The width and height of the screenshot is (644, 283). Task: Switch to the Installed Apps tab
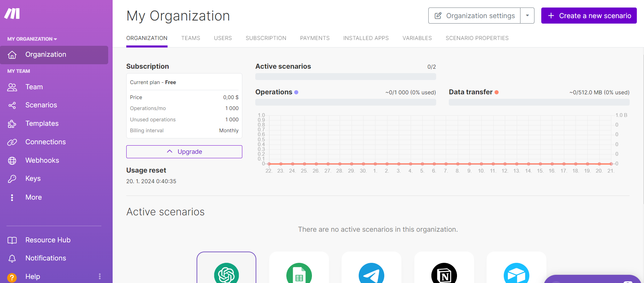(x=366, y=38)
